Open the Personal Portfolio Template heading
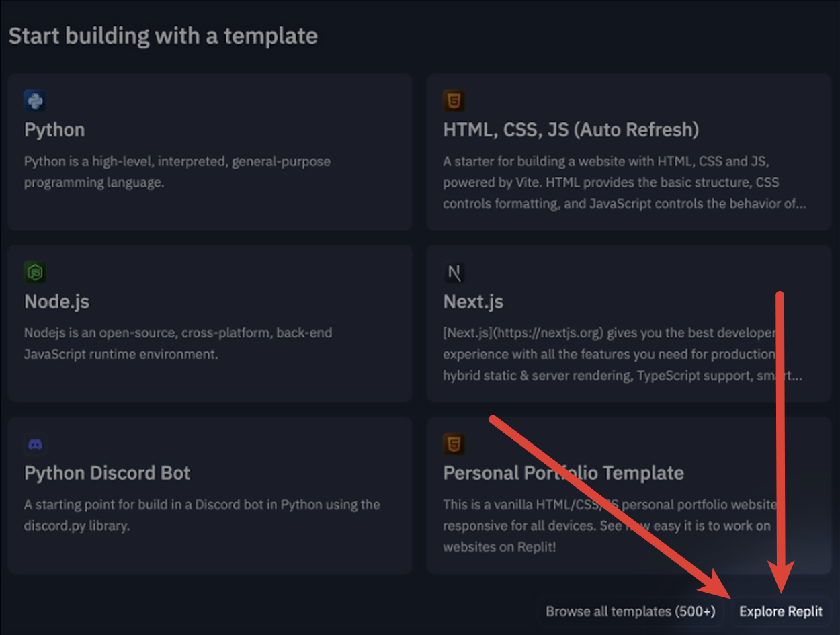The image size is (840, 635). [563, 473]
